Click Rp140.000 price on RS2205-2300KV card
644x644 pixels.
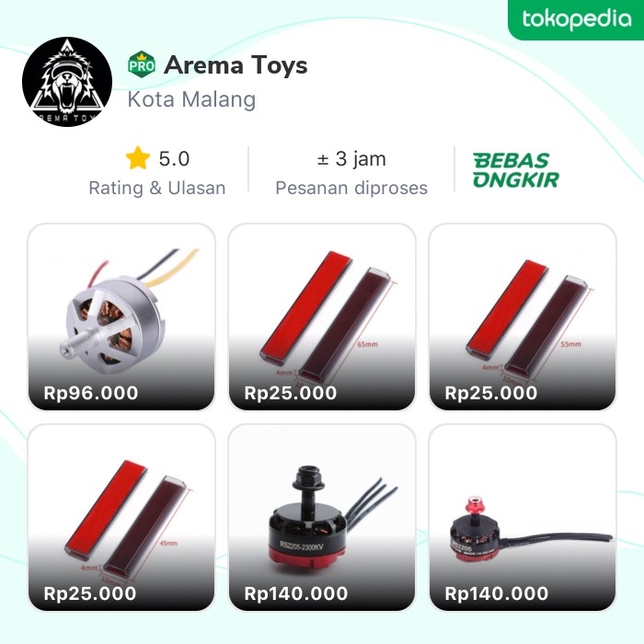[x=295, y=593]
